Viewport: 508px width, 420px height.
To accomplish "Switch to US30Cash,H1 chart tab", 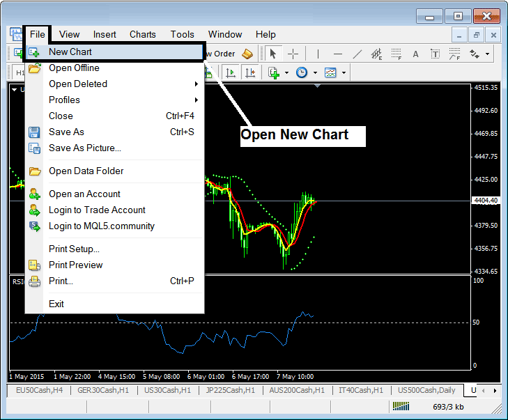I will coord(167,390).
